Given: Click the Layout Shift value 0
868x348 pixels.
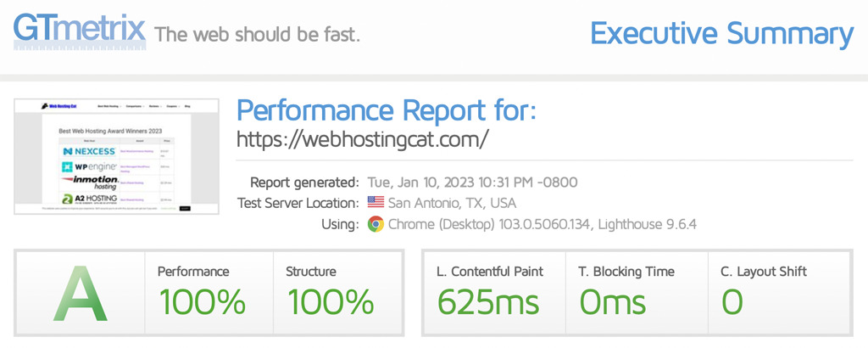Looking at the screenshot, I should coord(732,302).
